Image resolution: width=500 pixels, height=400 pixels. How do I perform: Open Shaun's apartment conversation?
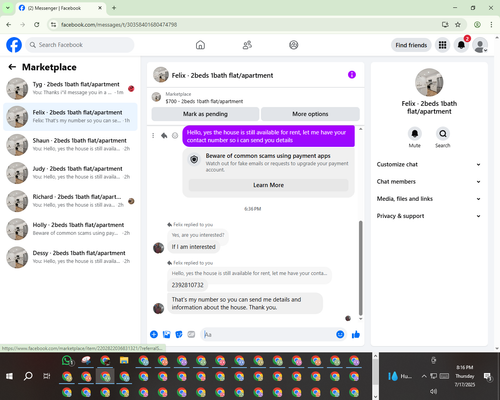pos(70,145)
